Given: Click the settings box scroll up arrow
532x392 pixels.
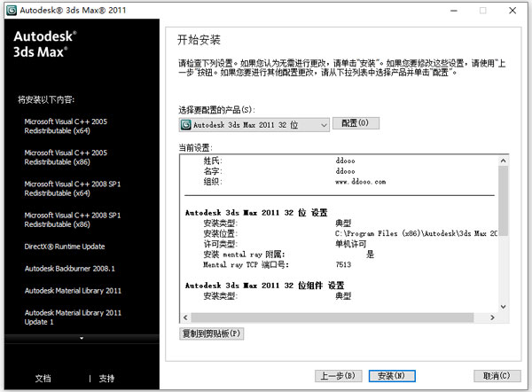Looking at the screenshot, I should (503, 161).
